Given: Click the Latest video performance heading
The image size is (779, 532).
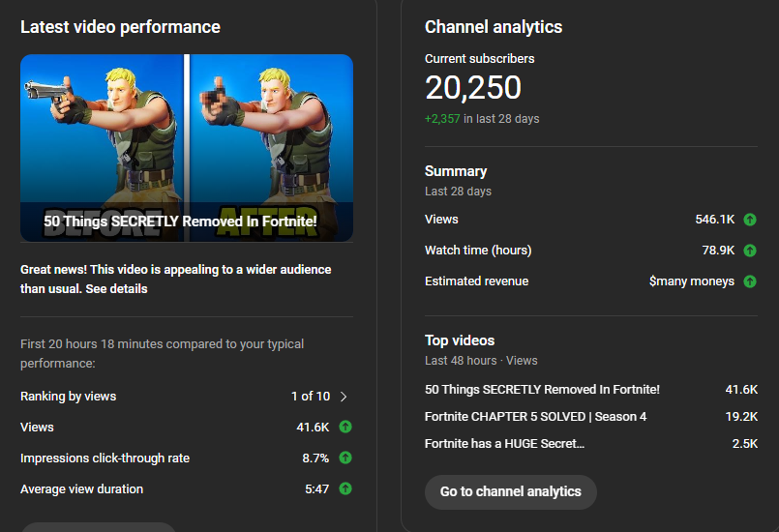Looking at the screenshot, I should click(120, 27).
